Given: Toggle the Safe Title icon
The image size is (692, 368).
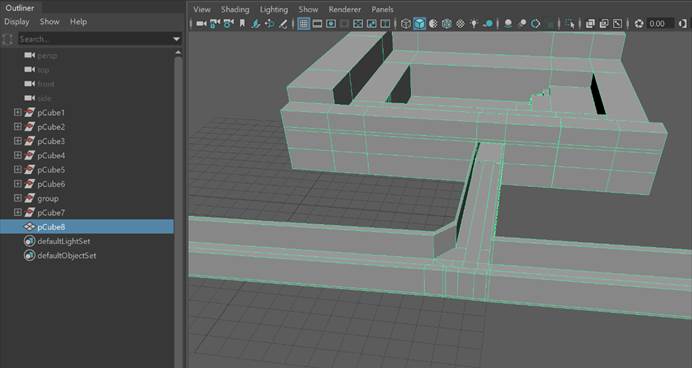Looking at the screenshot, I should pos(385,23).
